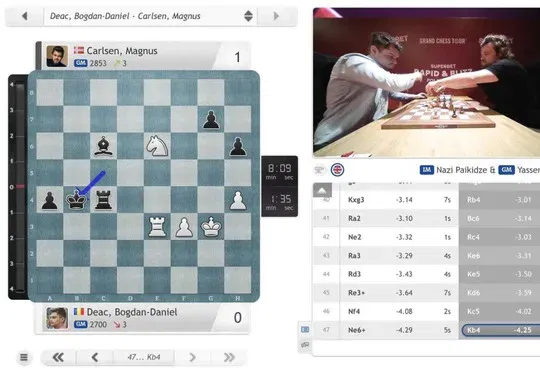The image size is (540, 372).
Task: Click Deac's rating 2700
Action: pos(98,324)
